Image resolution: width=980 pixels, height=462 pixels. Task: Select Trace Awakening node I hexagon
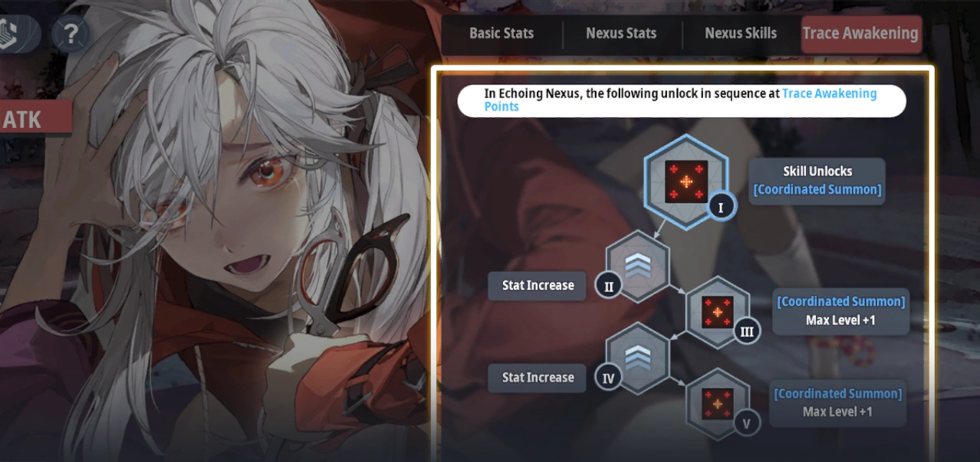click(686, 182)
